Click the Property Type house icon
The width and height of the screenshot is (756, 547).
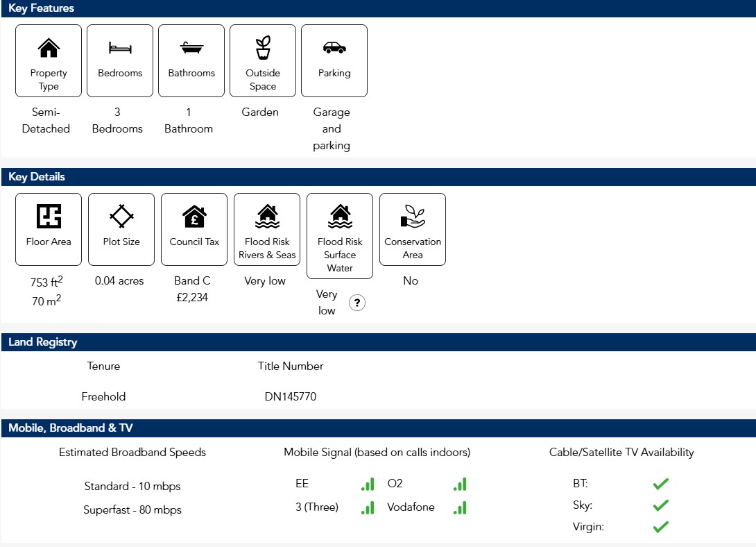(x=49, y=48)
